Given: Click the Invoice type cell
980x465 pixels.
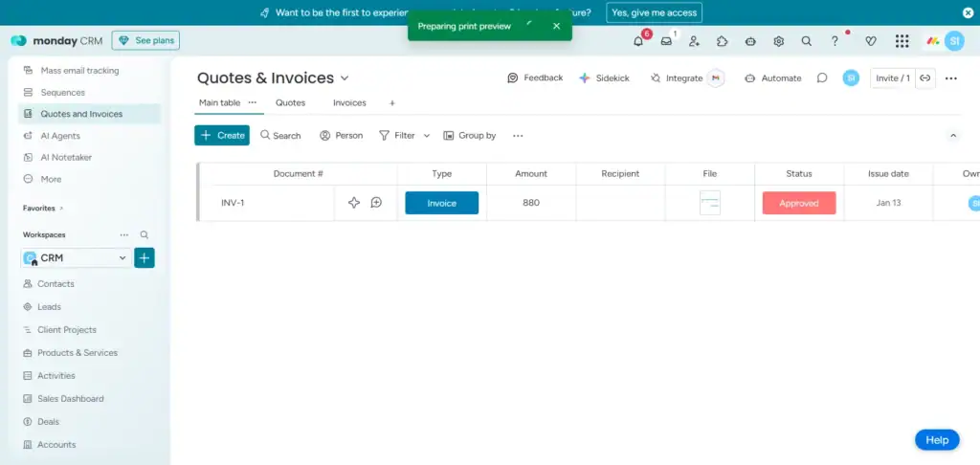Looking at the screenshot, I should click(442, 203).
